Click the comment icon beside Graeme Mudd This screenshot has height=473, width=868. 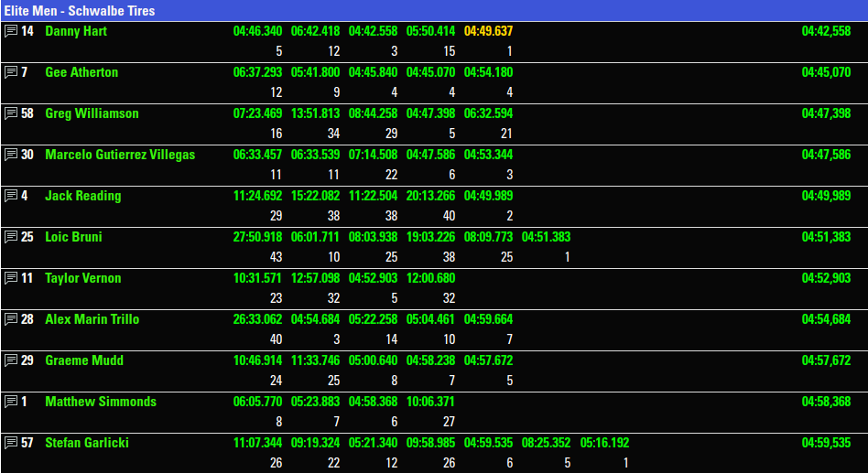pos(11,360)
